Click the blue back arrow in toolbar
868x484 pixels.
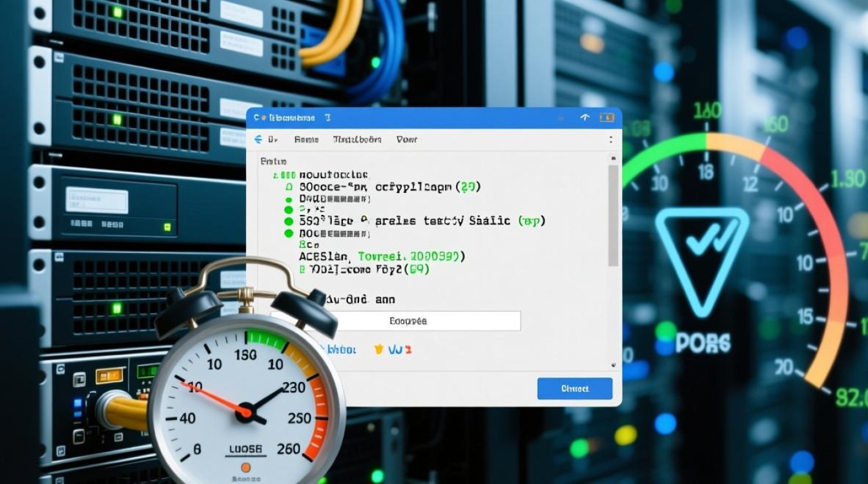pos(258,139)
